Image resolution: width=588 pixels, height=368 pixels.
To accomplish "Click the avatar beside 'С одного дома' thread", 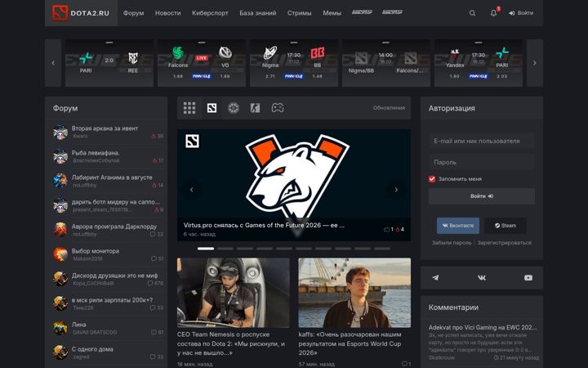I will coord(60,352).
